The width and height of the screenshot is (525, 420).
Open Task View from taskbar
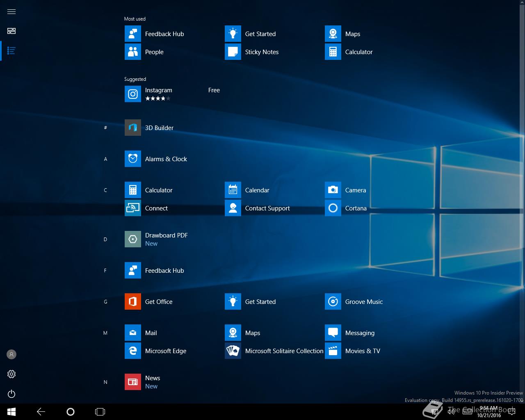click(100, 412)
